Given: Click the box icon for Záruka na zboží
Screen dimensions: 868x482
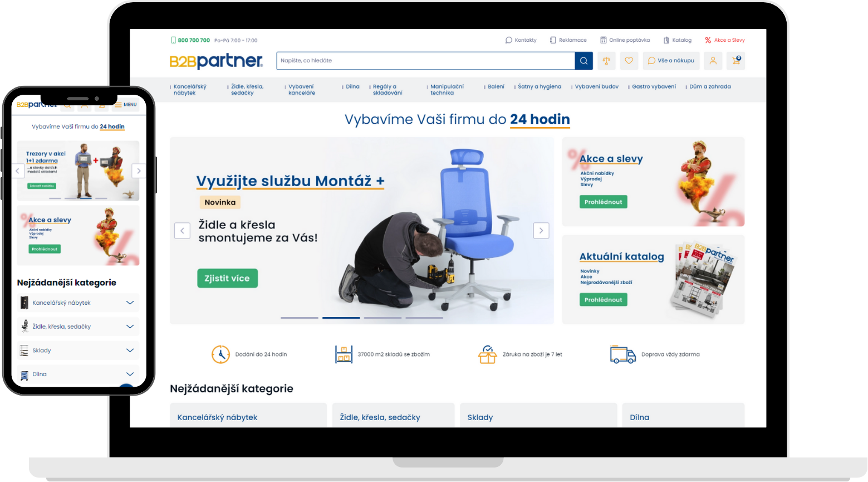Looking at the screenshot, I should point(487,354).
